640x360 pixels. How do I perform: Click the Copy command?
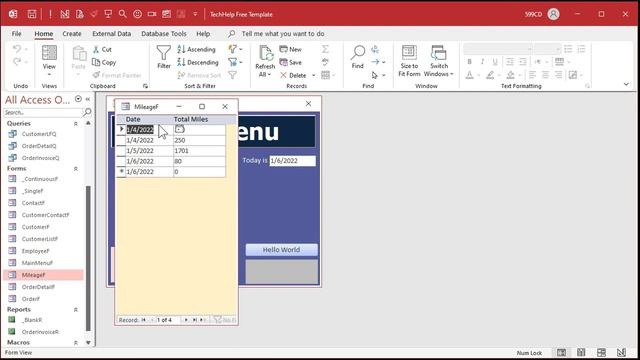click(x=104, y=62)
